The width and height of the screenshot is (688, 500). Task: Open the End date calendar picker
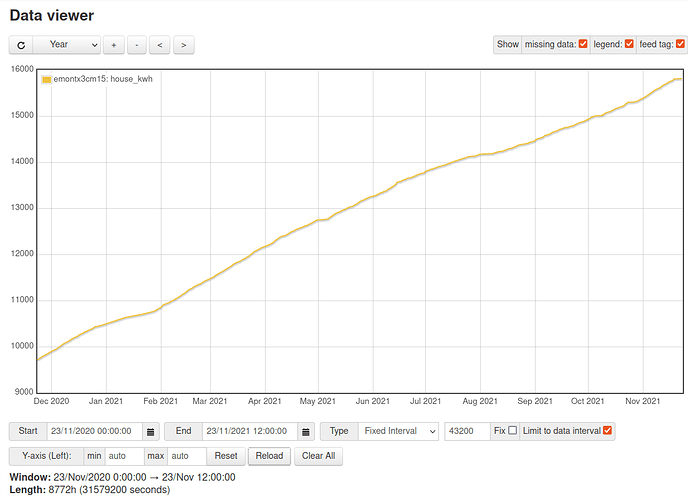click(x=306, y=431)
